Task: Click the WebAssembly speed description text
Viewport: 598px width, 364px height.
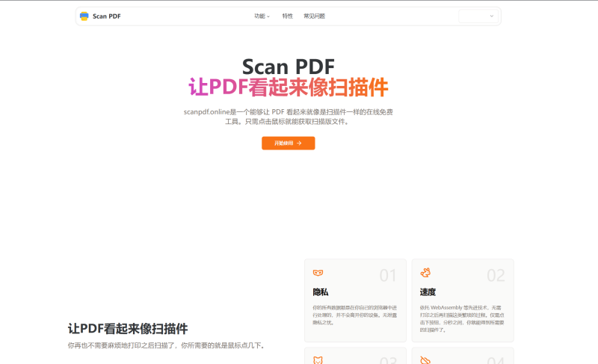Action: coord(462,318)
